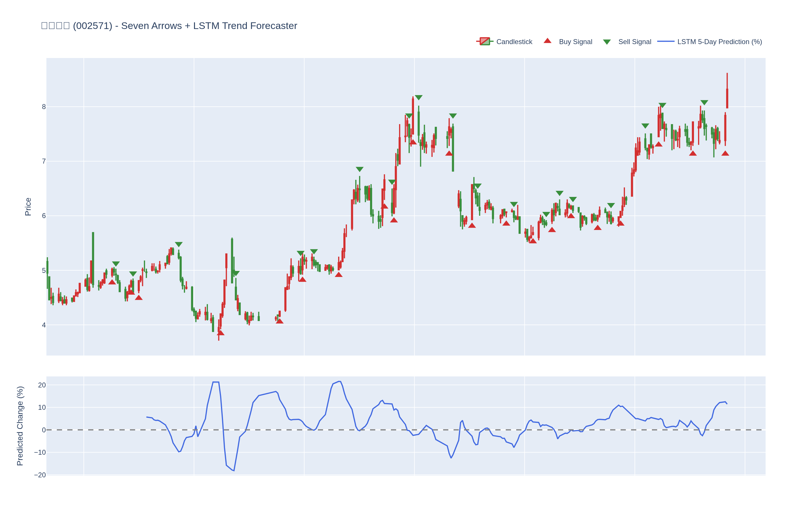Click the −20 tick on prediction axis
Viewport: 812px width, 522px height.
(x=40, y=475)
